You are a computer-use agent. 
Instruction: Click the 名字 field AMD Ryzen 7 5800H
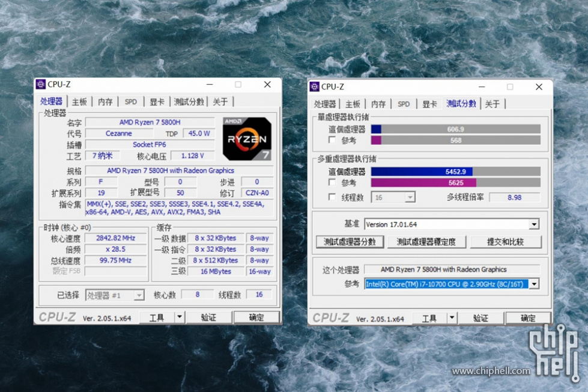pyautogui.click(x=150, y=123)
